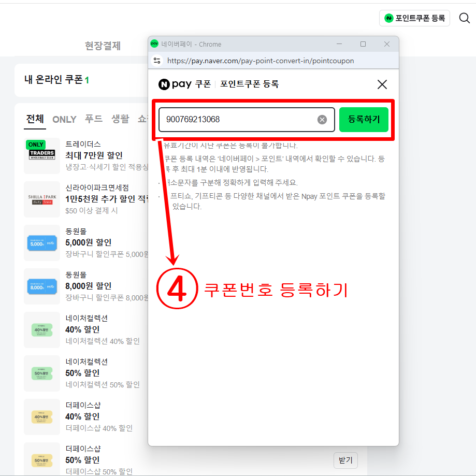476x476 pixels.
Task: Open 네이처컬렉션 50% 할인 coupon
Action: click(82, 373)
